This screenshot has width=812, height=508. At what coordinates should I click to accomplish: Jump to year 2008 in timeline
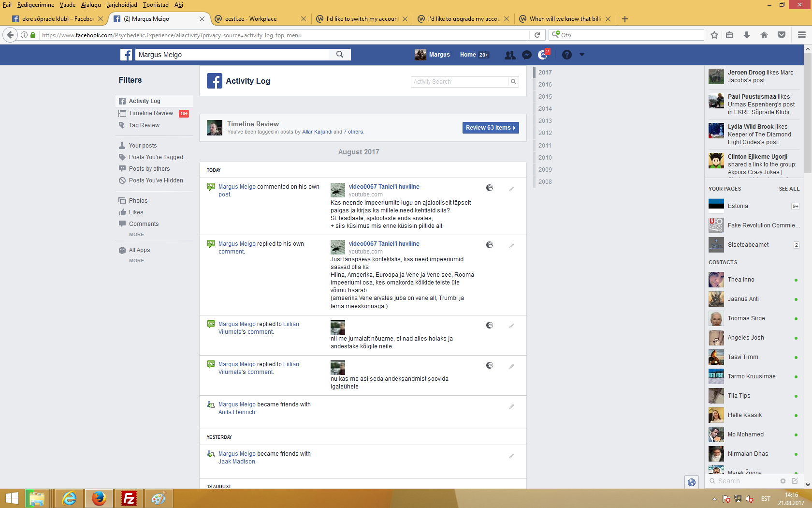point(545,182)
